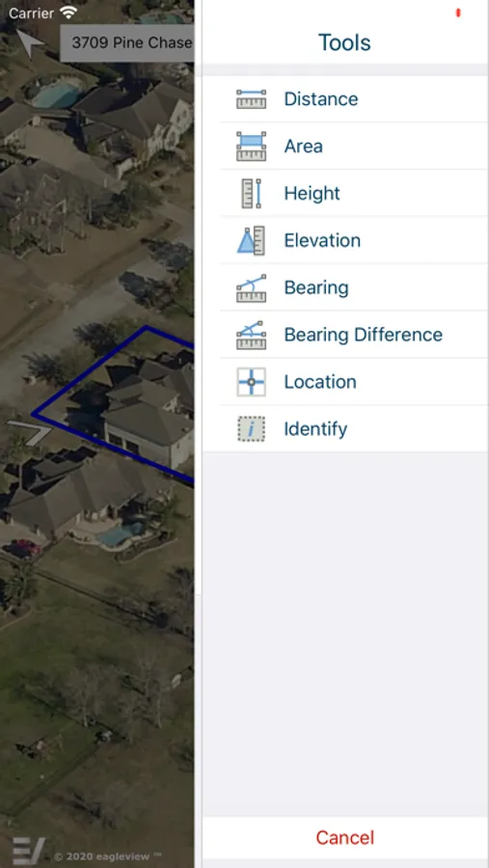Viewport: 489px width, 868px height.
Task: Select the Height label in Tools
Action: [312, 193]
